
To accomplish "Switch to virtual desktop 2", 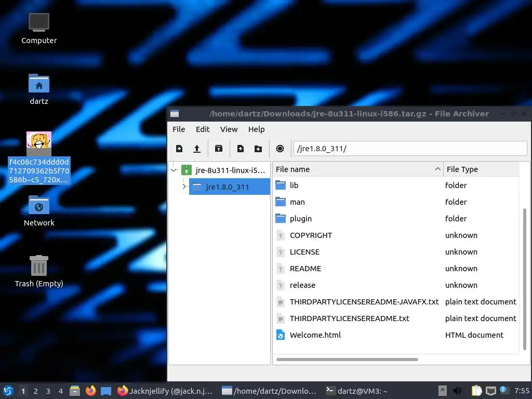I will point(36,391).
